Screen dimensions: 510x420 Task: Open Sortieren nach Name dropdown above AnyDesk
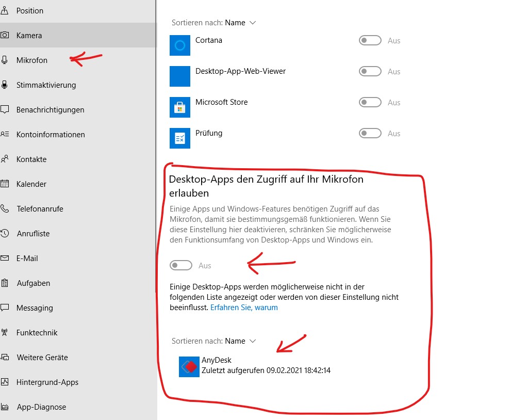pos(213,341)
